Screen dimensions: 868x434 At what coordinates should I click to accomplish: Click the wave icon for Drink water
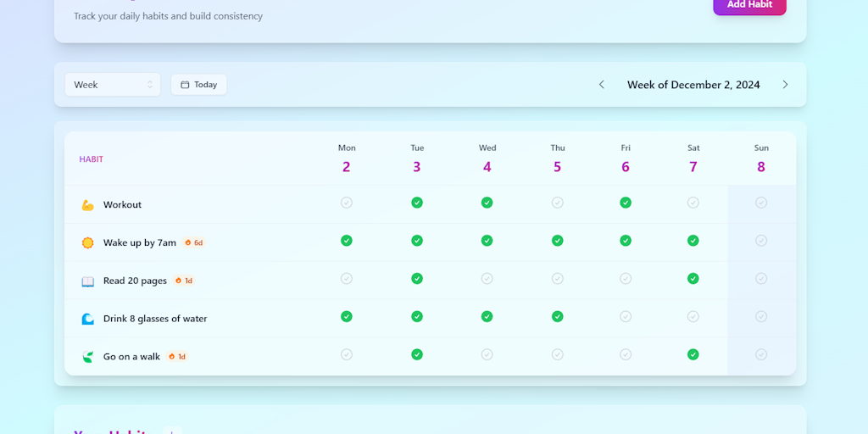[x=87, y=319]
